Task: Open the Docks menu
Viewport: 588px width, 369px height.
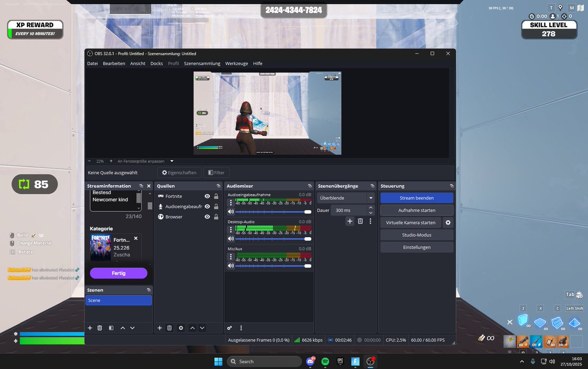Action: pyautogui.click(x=157, y=63)
